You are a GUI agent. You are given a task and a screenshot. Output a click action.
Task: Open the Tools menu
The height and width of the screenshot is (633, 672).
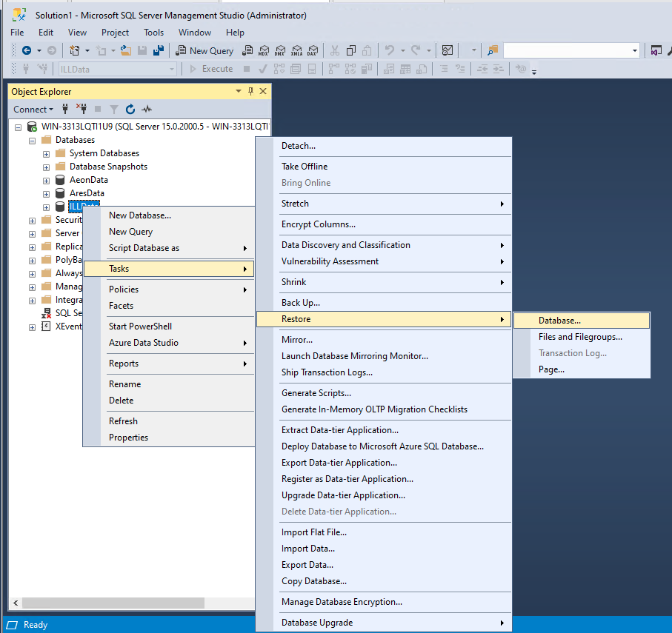[x=153, y=33]
